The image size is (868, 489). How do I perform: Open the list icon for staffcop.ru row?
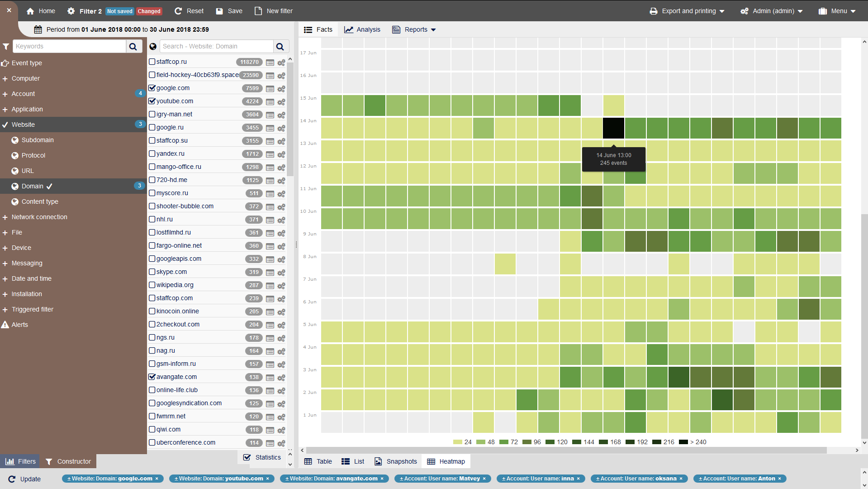[270, 62]
